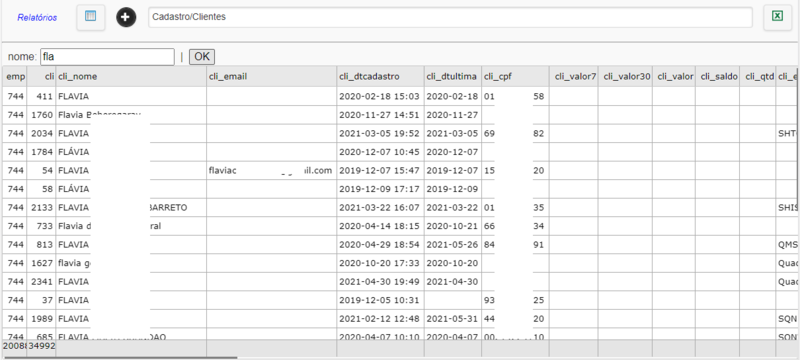Open the Relatórios link
The height and width of the screenshot is (360, 800).
tap(37, 17)
